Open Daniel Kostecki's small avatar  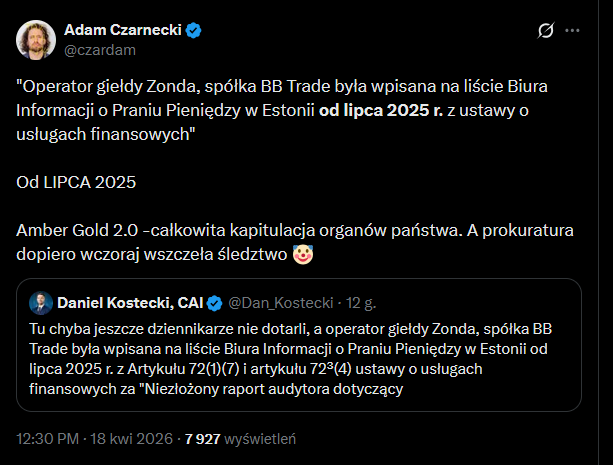point(39,303)
